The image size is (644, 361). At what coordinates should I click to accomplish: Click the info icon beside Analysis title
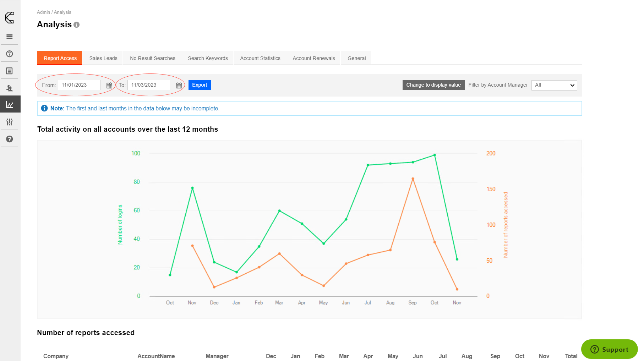[x=76, y=25]
